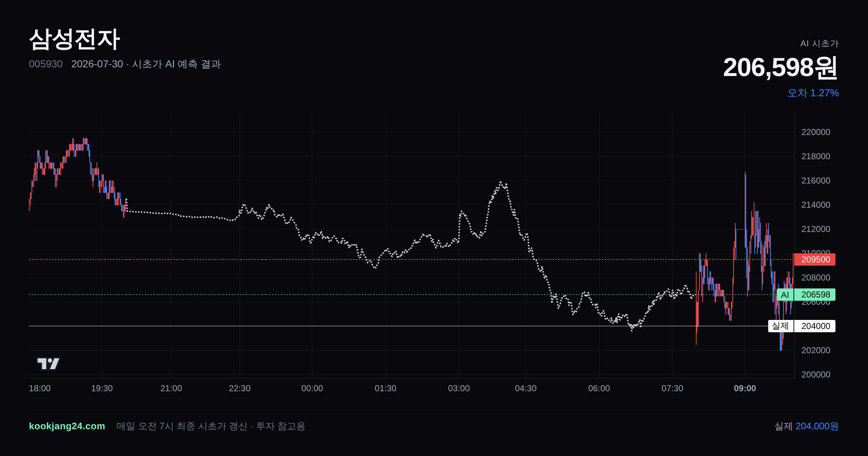
Task: Click the 04:30 time axis label
Action: coord(526,388)
